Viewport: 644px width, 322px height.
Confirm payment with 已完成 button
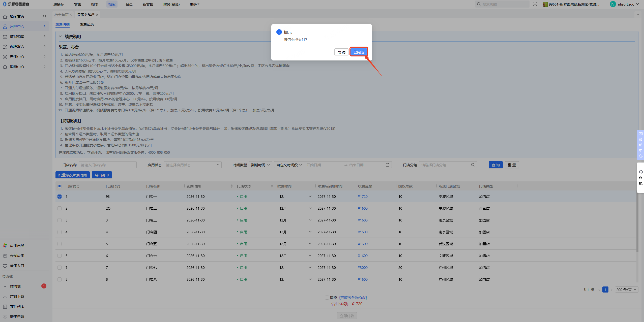tap(359, 52)
